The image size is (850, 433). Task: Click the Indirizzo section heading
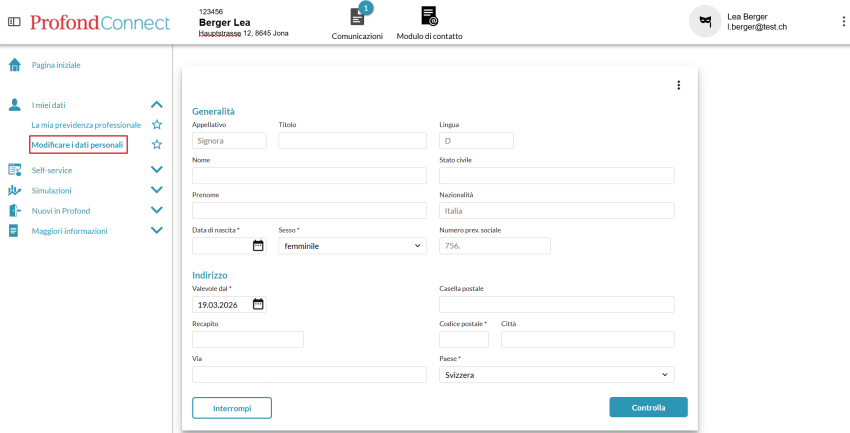pyautogui.click(x=210, y=275)
